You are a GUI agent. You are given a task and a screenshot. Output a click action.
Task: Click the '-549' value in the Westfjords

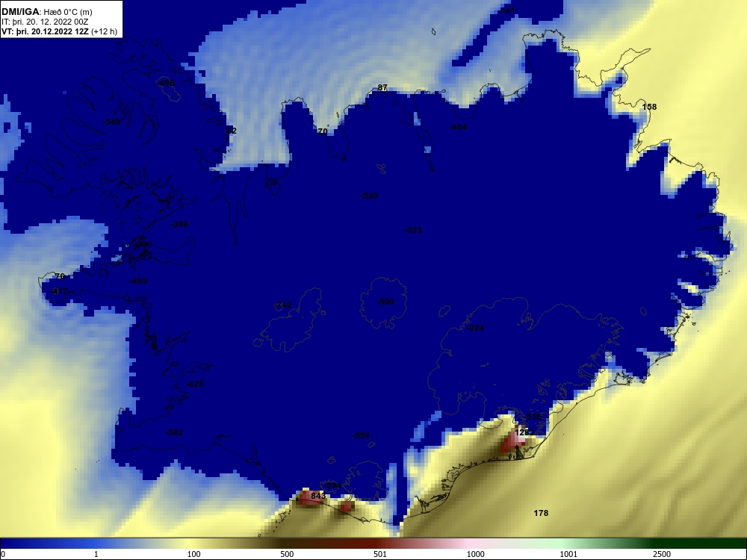(111, 122)
